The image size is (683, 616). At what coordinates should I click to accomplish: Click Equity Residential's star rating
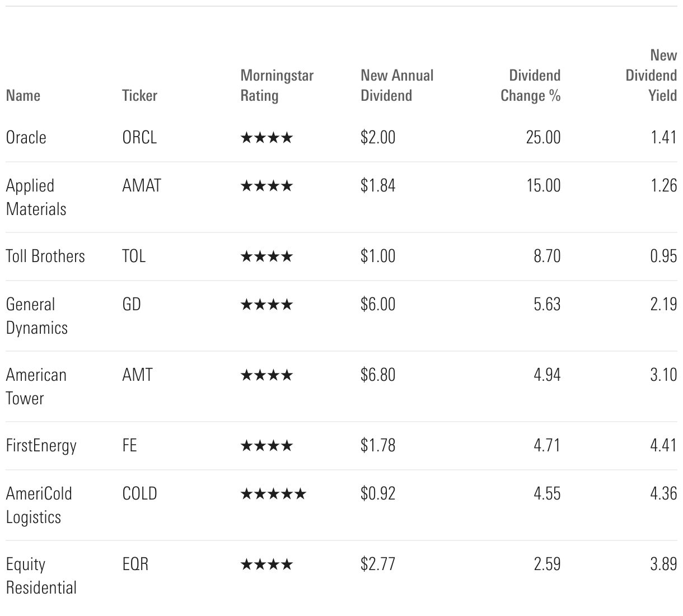coord(266,564)
